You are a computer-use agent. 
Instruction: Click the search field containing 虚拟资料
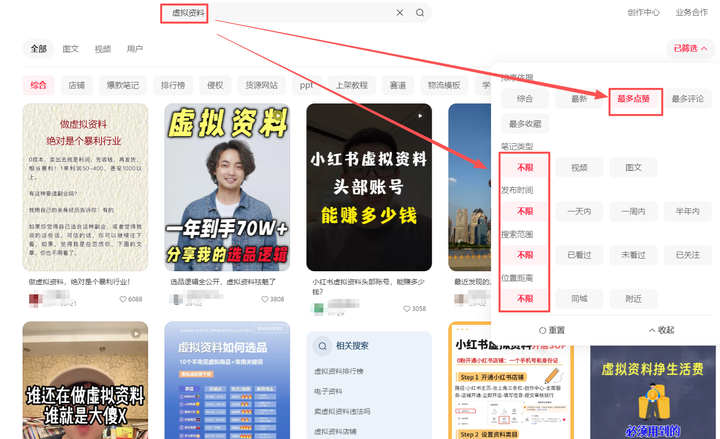click(296, 13)
